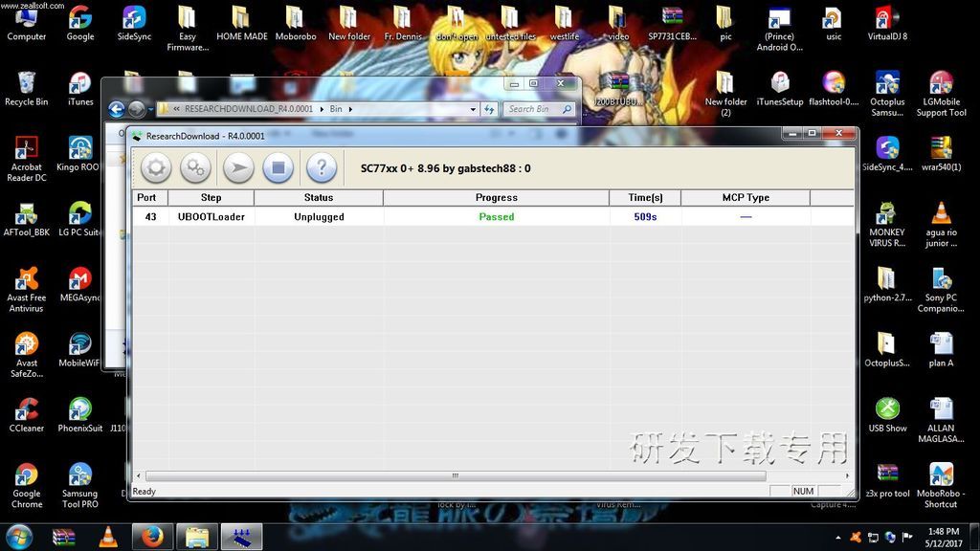Launch VLC media player from the taskbar
980x551 pixels.
[x=109, y=537]
